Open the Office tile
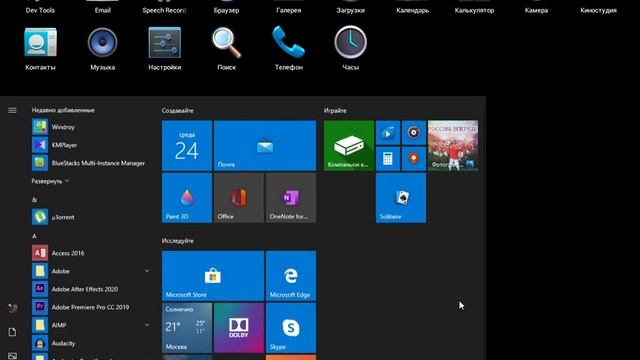The width and height of the screenshot is (640, 360). click(x=239, y=198)
